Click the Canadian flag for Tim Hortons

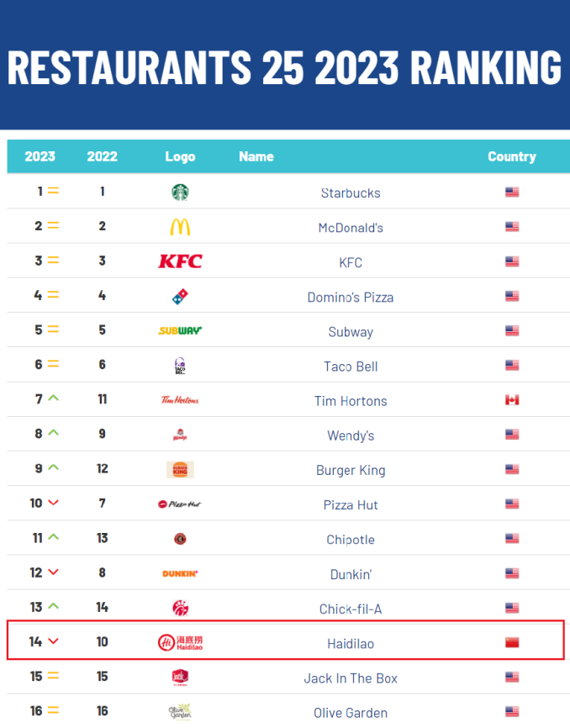coord(512,400)
